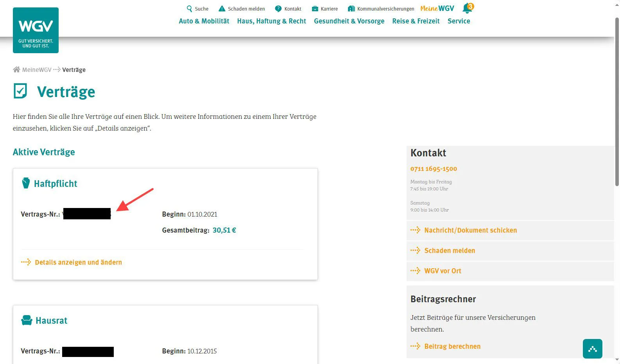Click Details anzeigen und ändern link

coord(78,262)
